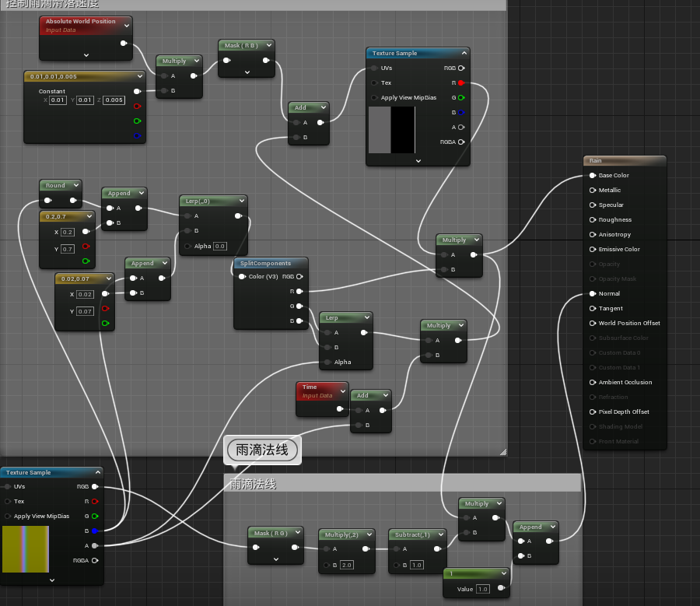Image resolution: width=700 pixels, height=606 pixels.
Task: Click the UVs input pin of top Texture Sample
Action: point(374,68)
